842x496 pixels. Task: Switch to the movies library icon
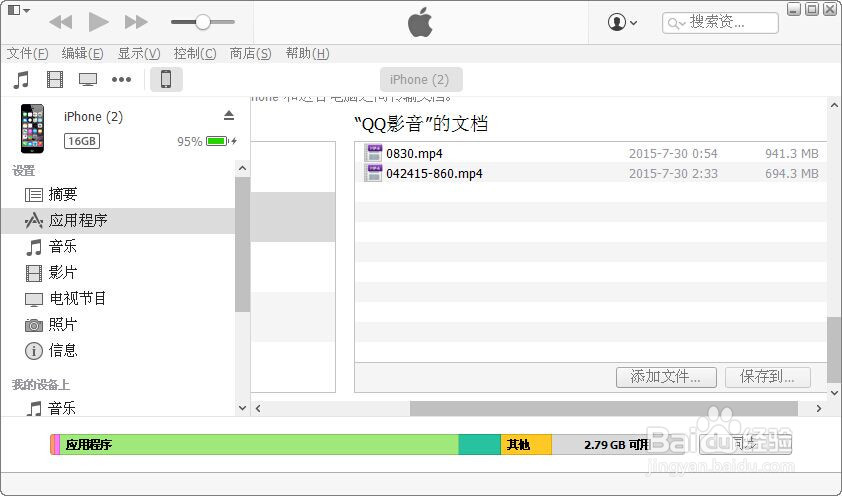pyautogui.click(x=55, y=80)
